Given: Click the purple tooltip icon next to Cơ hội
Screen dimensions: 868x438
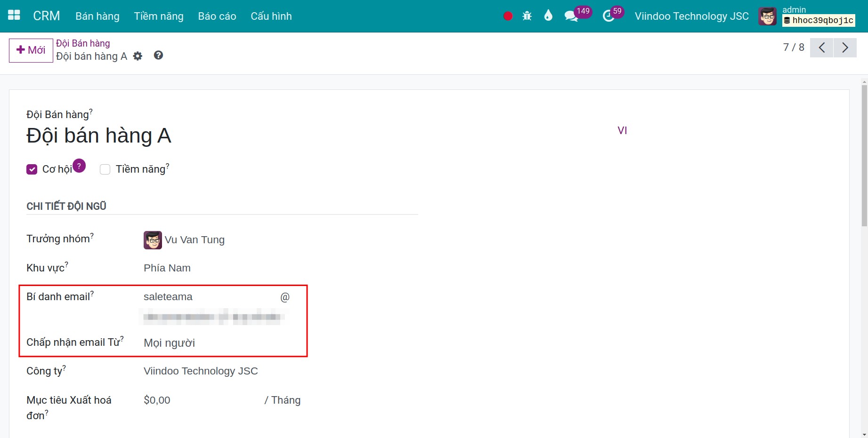Looking at the screenshot, I should pos(79,166).
